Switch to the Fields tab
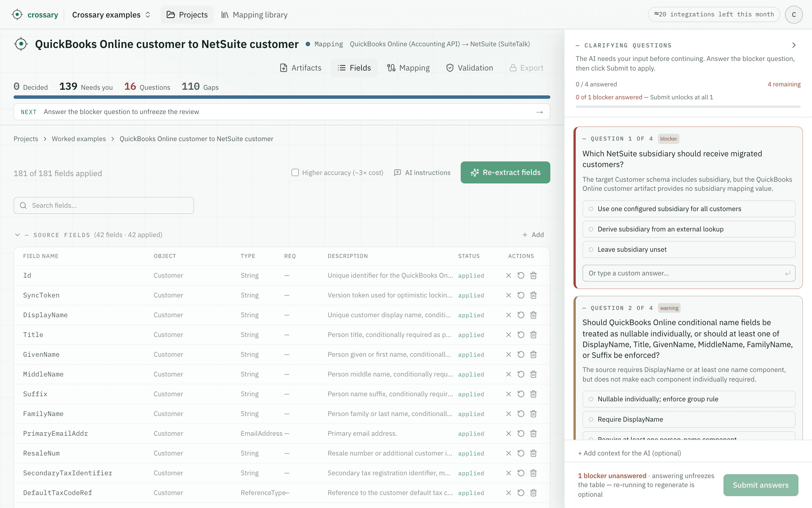812x508 pixels. (x=354, y=68)
